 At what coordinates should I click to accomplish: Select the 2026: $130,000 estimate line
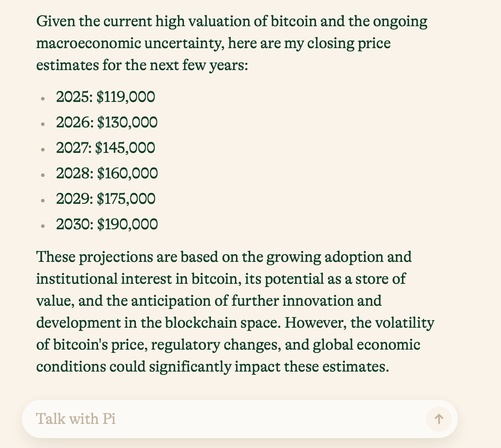(106, 122)
